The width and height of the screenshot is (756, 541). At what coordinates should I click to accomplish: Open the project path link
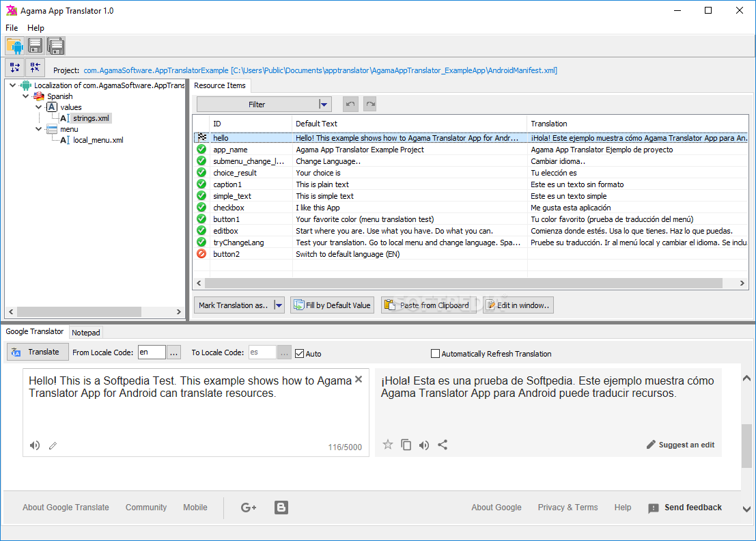coord(320,70)
